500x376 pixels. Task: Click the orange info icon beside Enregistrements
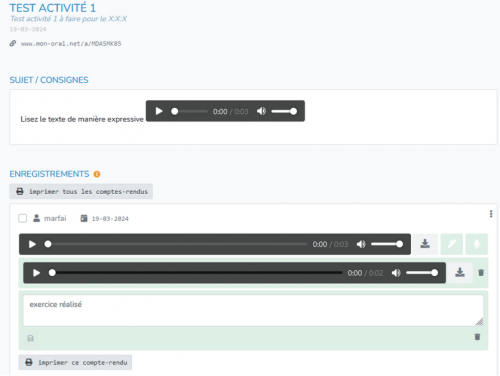[x=97, y=174]
